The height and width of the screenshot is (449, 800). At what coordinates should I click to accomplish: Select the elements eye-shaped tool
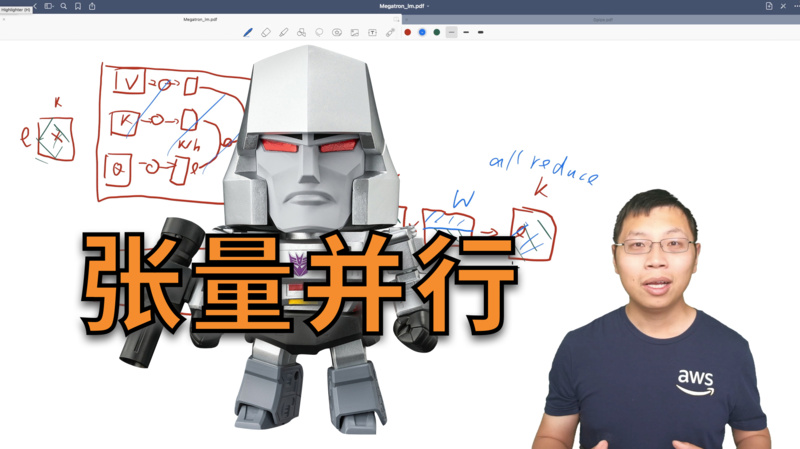click(x=337, y=32)
